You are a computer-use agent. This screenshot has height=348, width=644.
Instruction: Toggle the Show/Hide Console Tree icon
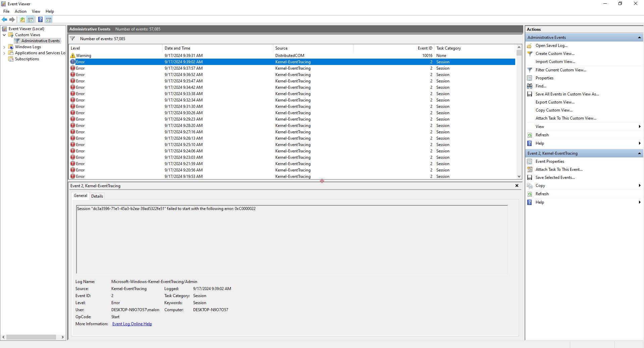(31, 19)
